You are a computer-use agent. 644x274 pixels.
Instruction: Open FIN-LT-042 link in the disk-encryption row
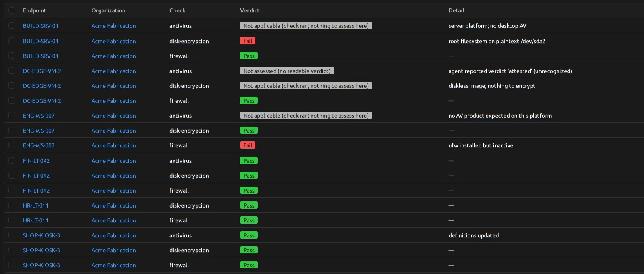(36, 176)
